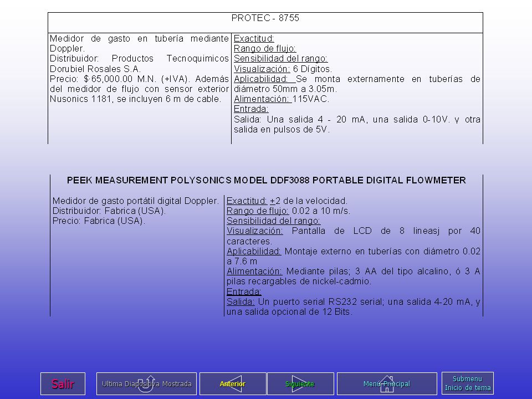The width and height of the screenshot is (532, 399).
Task: Click "Exactitud:" in the PROTEC table
Action: coord(254,38)
